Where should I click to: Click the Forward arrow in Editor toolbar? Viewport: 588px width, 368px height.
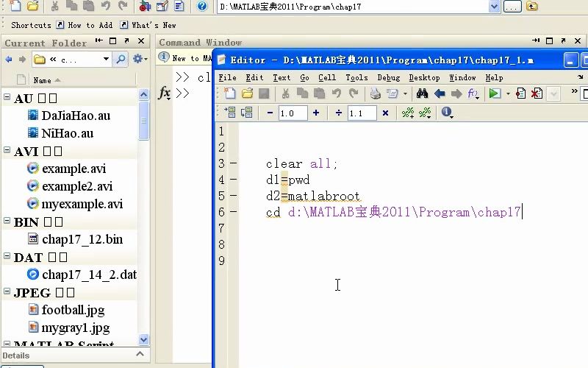coord(456,93)
